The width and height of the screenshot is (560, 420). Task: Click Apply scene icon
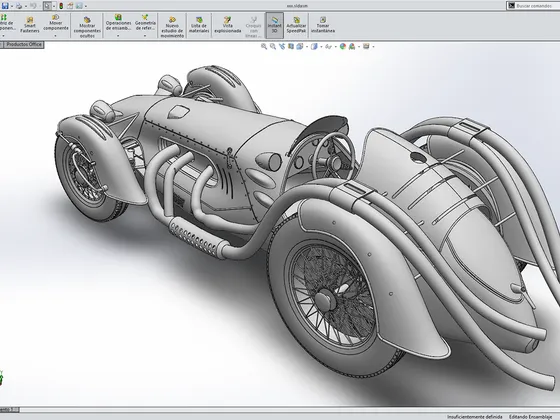[x=352, y=46]
